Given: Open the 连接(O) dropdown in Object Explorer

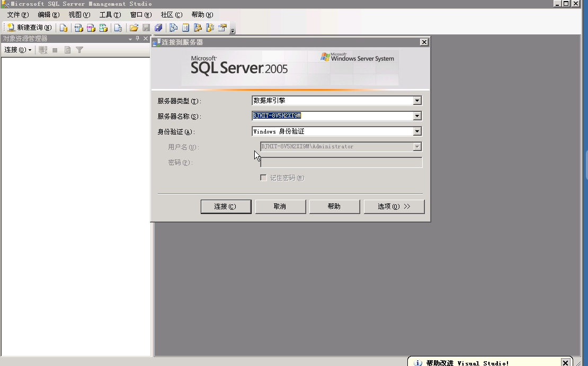Looking at the screenshot, I should pyautogui.click(x=17, y=50).
